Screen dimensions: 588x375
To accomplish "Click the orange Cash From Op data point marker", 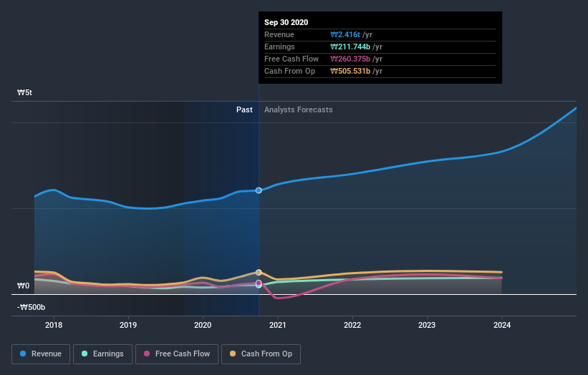I will (x=259, y=273).
